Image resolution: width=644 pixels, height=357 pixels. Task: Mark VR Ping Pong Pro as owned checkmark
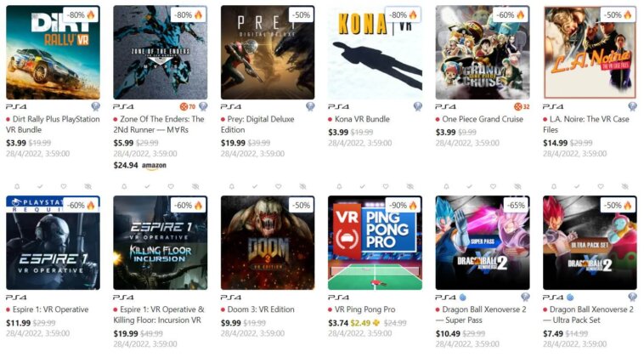[x=362, y=186]
